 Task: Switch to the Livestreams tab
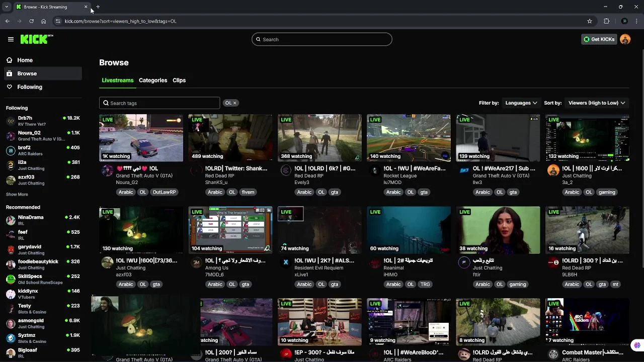click(117, 80)
